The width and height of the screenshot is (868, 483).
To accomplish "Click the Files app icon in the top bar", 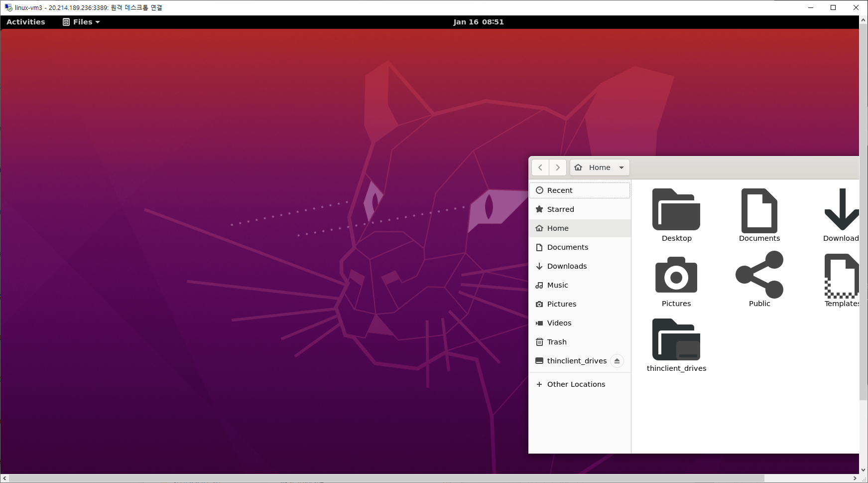I will point(66,22).
